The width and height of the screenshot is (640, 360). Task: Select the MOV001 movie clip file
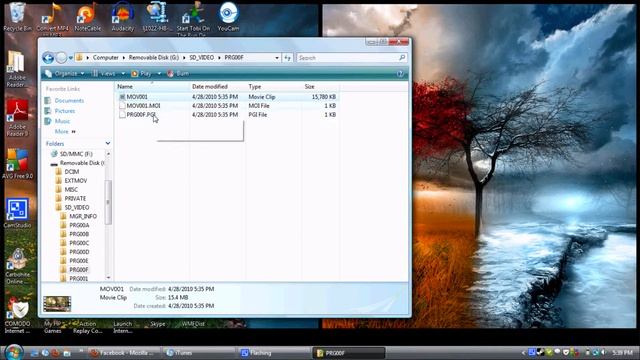[137, 97]
